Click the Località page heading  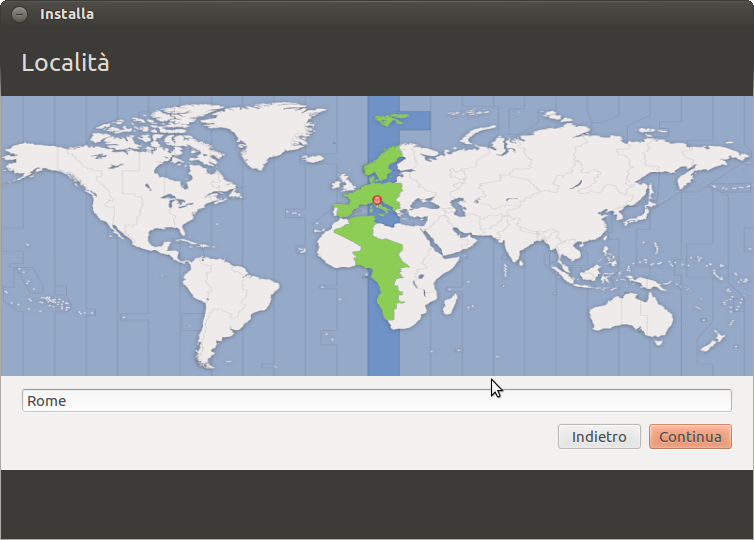click(65, 63)
